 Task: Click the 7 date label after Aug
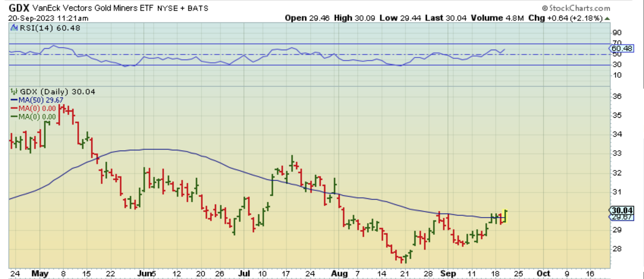(x=357, y=274)
